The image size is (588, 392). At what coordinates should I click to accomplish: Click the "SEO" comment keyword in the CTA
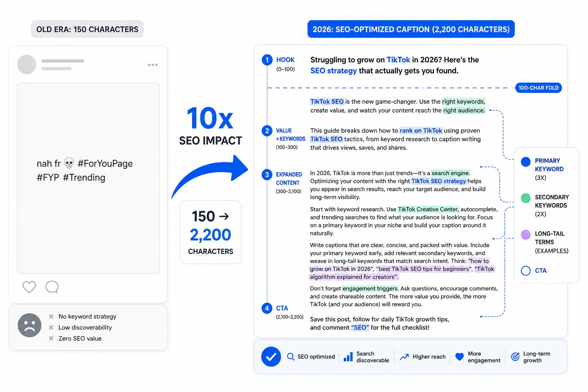tap(360, 328)
